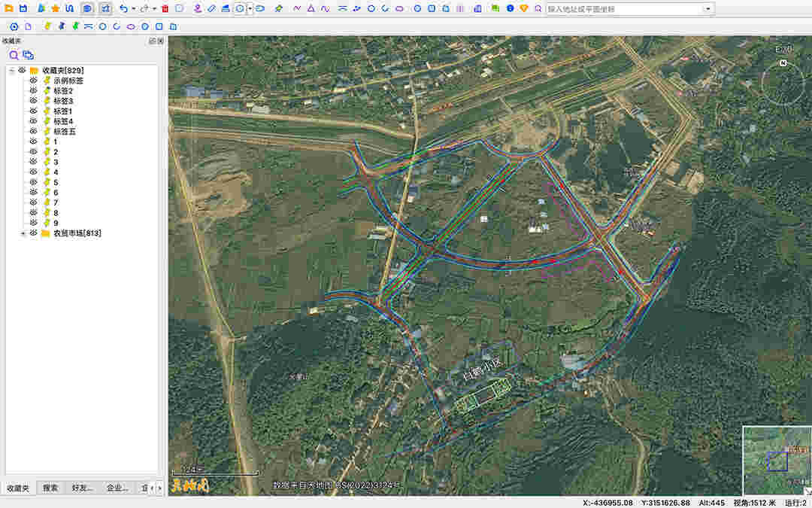This screenshot has height=508, width=812.
Task: Open the address search box dropdown arrow
Action: coord(707,9)
